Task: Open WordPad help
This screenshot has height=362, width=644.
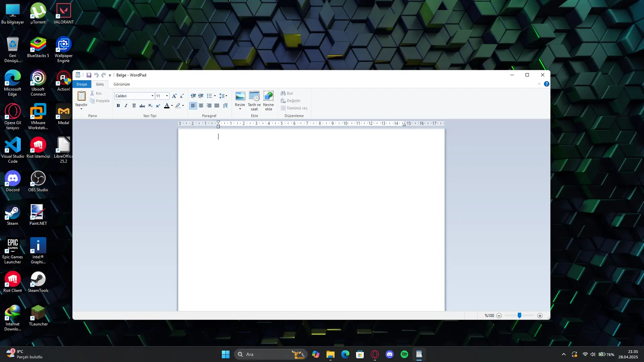Action: click(x=547, y=84)
